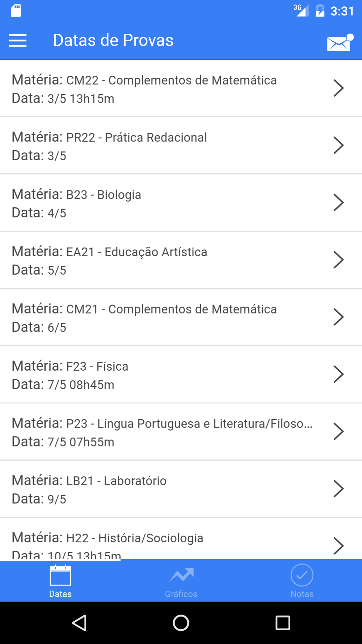
Task: Switch to the Gráficos tab label
Action: [x=181, y=594]
